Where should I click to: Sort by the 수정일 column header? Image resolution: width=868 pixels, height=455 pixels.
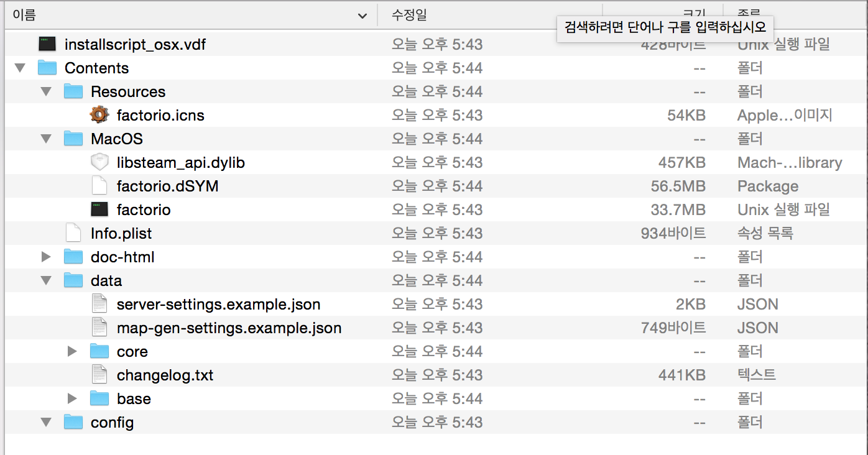pyautogui.click(x=409, y=16)
